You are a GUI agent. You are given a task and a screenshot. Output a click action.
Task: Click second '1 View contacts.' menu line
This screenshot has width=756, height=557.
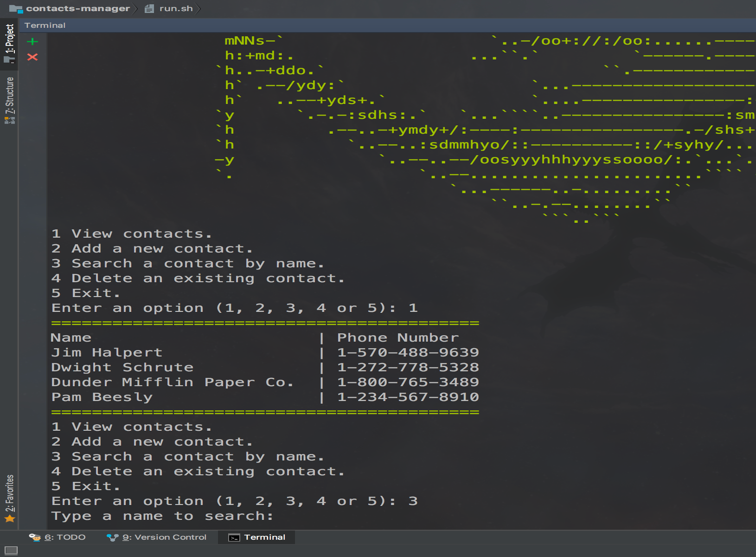point(132,427)
